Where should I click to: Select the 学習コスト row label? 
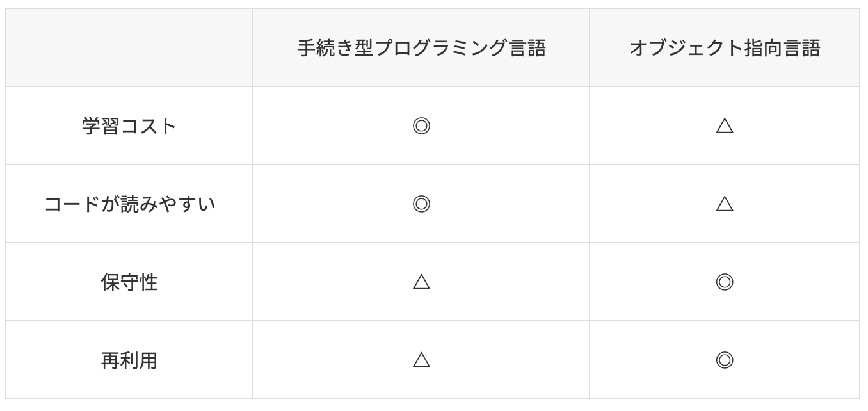tap(129, 126)
